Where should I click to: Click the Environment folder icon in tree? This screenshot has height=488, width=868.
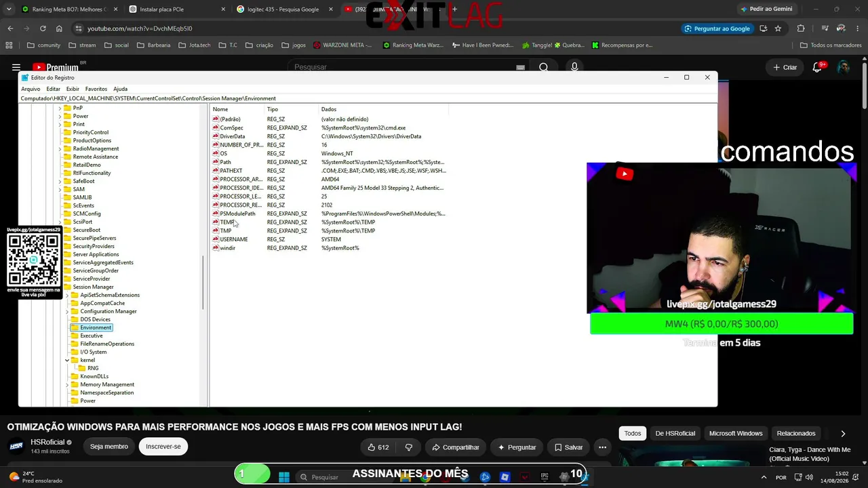tap(75, 327)
